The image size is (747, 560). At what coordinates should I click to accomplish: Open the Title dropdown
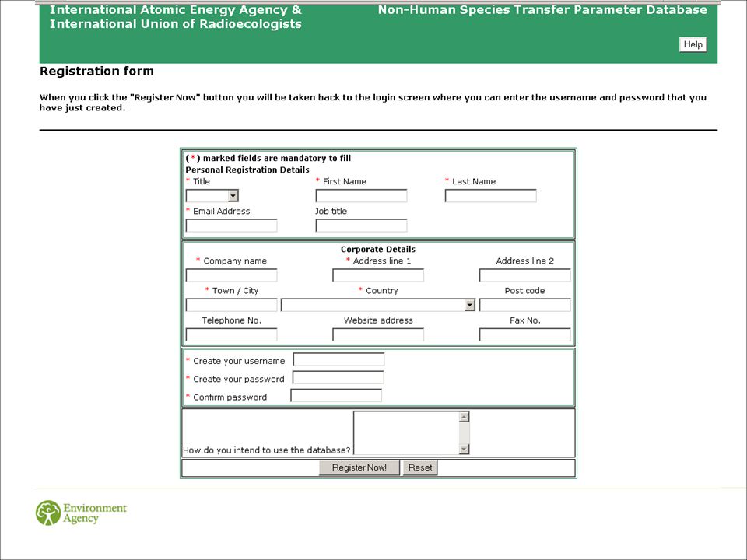pyautogui.click(x=212, y=196)
